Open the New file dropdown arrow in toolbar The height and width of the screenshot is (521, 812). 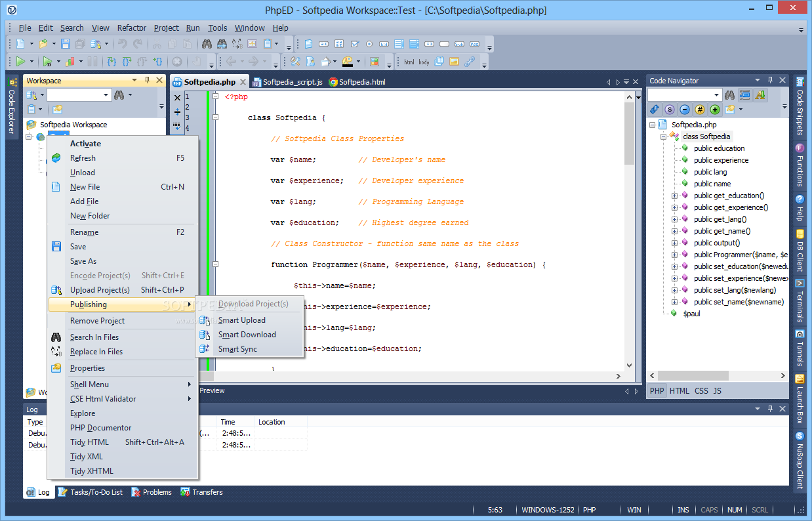click(30, 44)
